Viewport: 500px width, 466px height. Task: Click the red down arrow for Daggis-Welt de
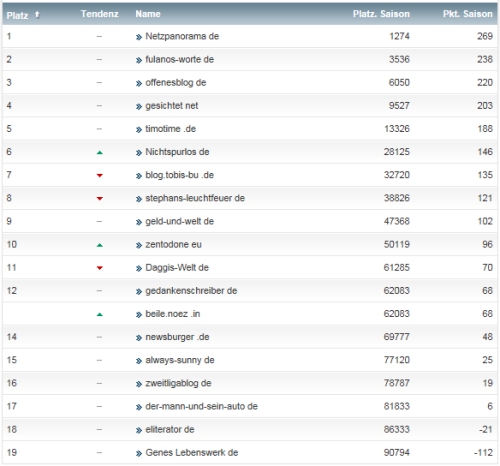click(99, 268)
